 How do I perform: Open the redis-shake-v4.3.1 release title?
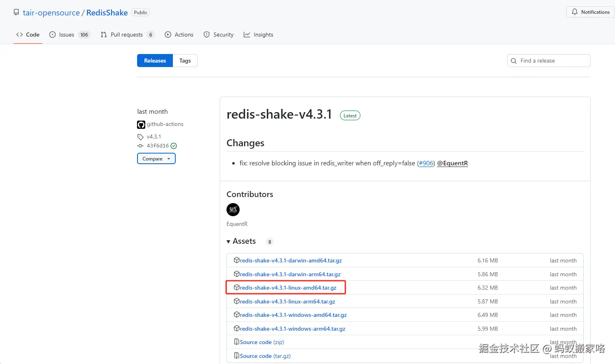[x=279, y=115]
